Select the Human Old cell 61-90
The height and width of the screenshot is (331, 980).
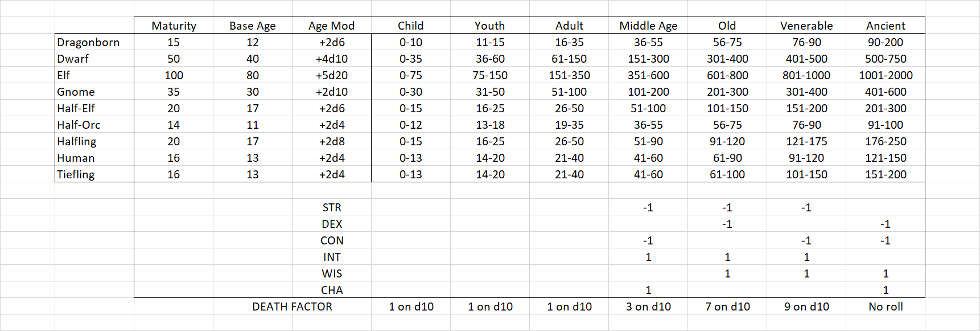pyautogui.click(x=727, y=158)
